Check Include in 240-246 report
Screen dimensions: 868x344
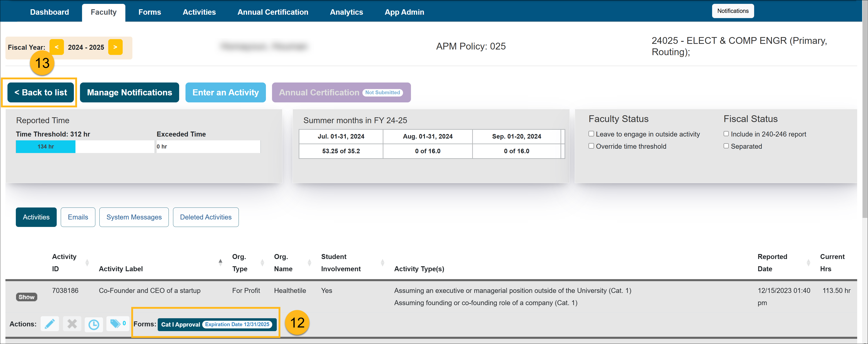[726, 134]
